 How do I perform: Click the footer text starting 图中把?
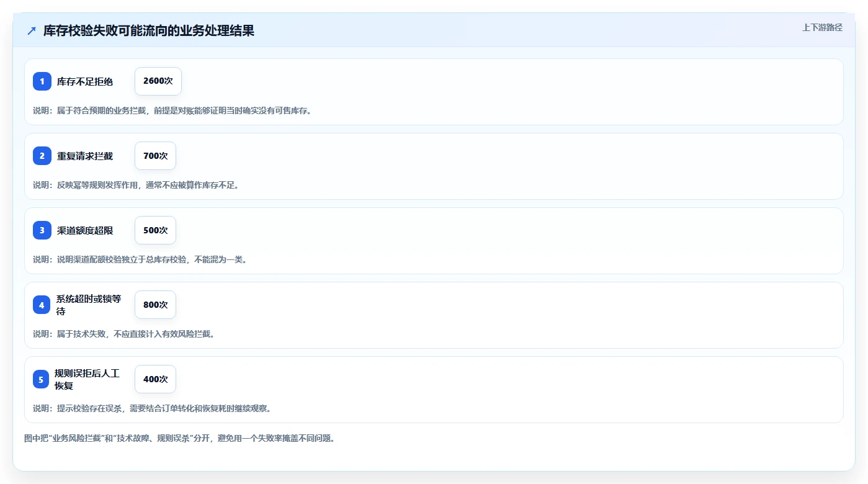(x=179, y=438)
